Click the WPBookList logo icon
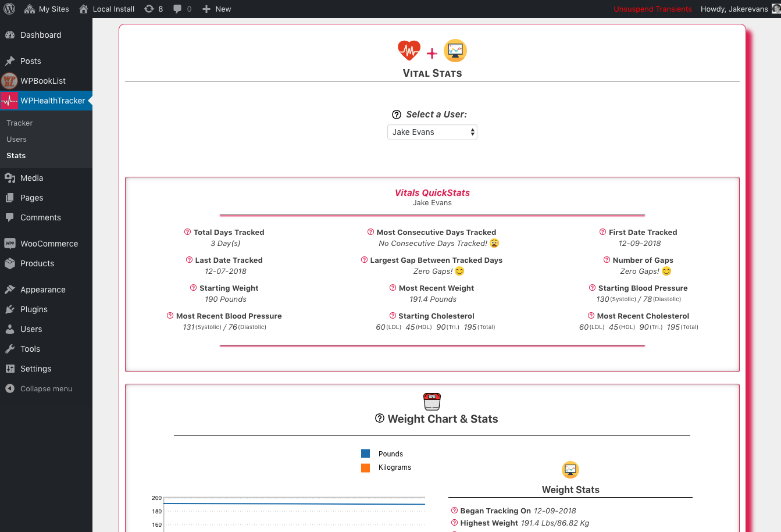The height and width of the screenshot is (532, 781). pyautogui.click(x=9, y=81)
